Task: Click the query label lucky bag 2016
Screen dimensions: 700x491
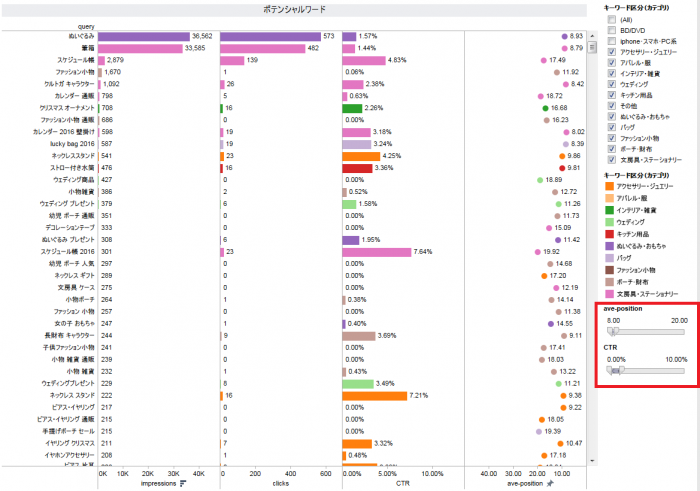Action: pos(72,144)
